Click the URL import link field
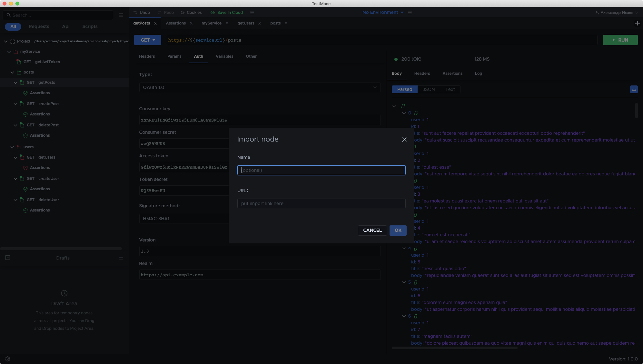Image resolution: width=643 pixels, height=364 pixels. (321, 203)
